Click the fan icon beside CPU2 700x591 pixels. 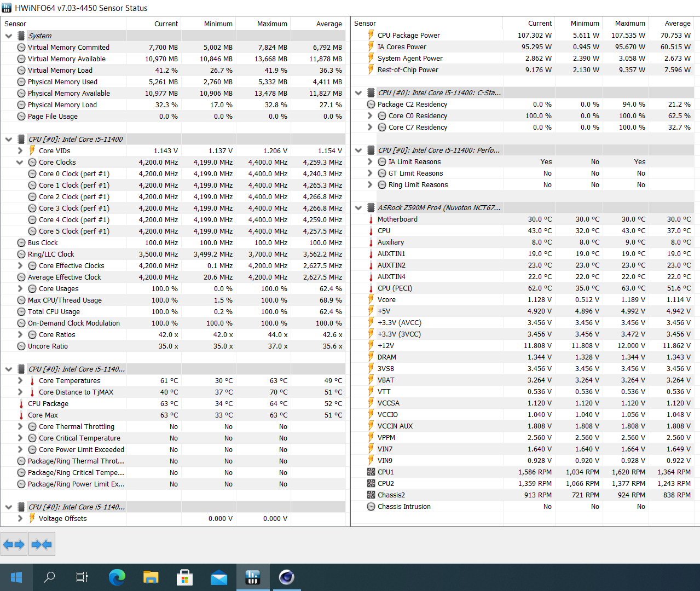tap(371, 483)
